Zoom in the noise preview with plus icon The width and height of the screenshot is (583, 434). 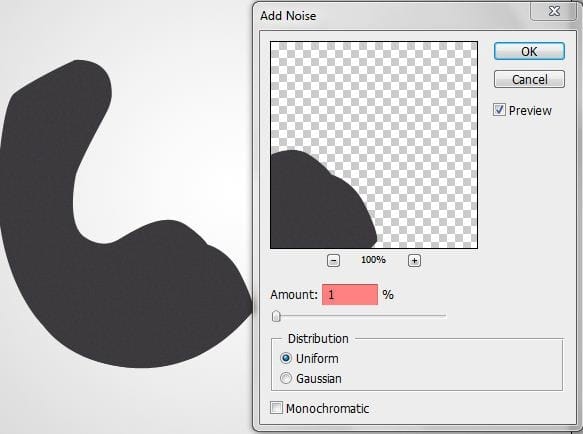point(414,260)
